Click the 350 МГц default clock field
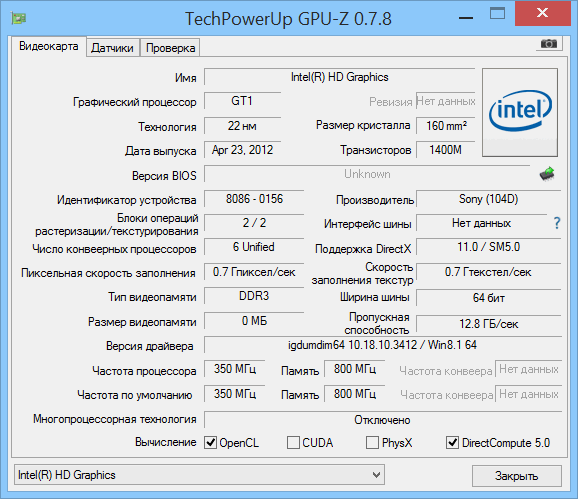Screen dimensions: 578x499 pos(235,394)
